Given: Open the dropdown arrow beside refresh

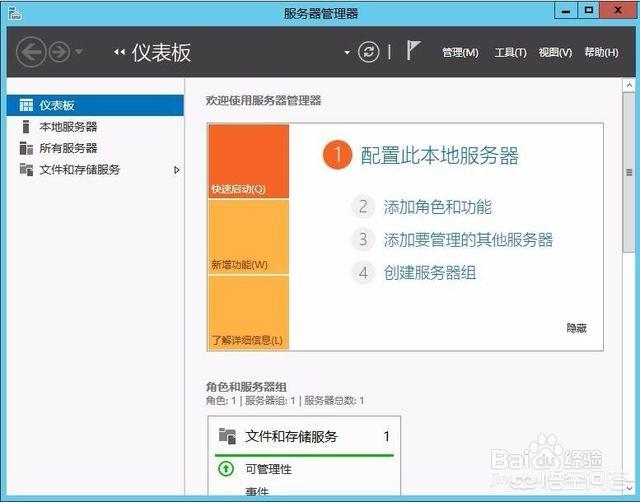Looking at the screenshot, I should [x=347, y=52].
